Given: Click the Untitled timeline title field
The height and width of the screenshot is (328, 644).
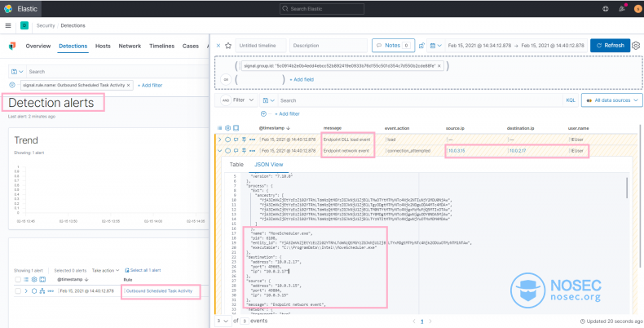Looking at the screenshot, I should coord(261,46).
